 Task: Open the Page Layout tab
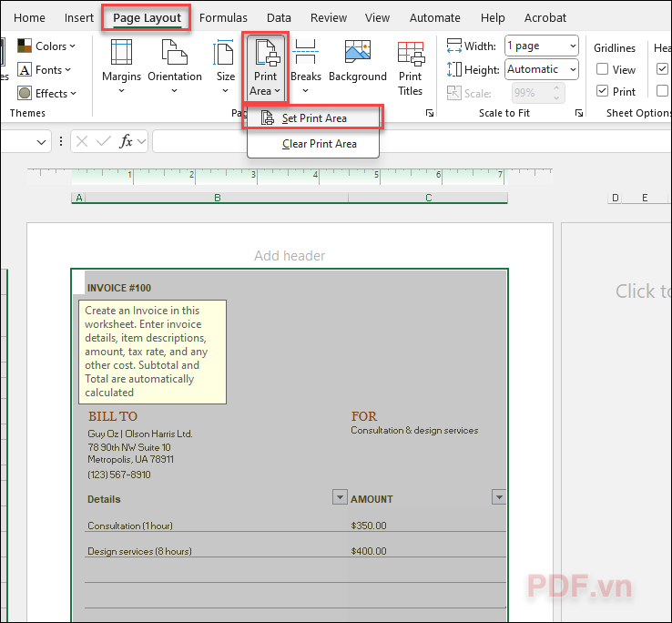coord(147,17)
